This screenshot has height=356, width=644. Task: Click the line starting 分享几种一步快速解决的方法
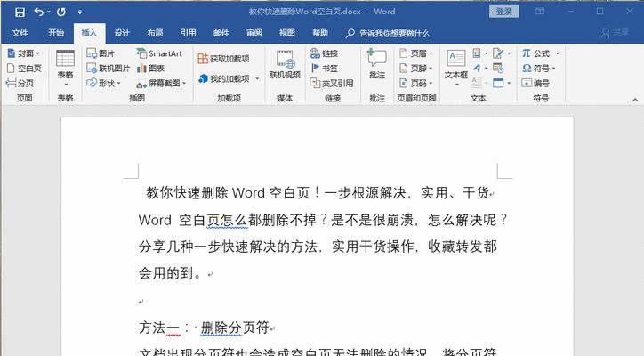coord(318,247)
